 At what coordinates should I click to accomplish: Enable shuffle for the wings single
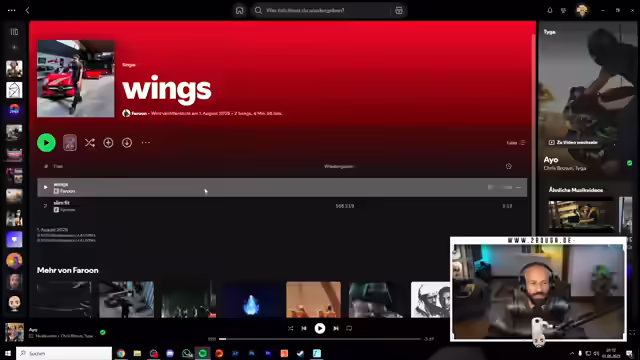[90, 143]
